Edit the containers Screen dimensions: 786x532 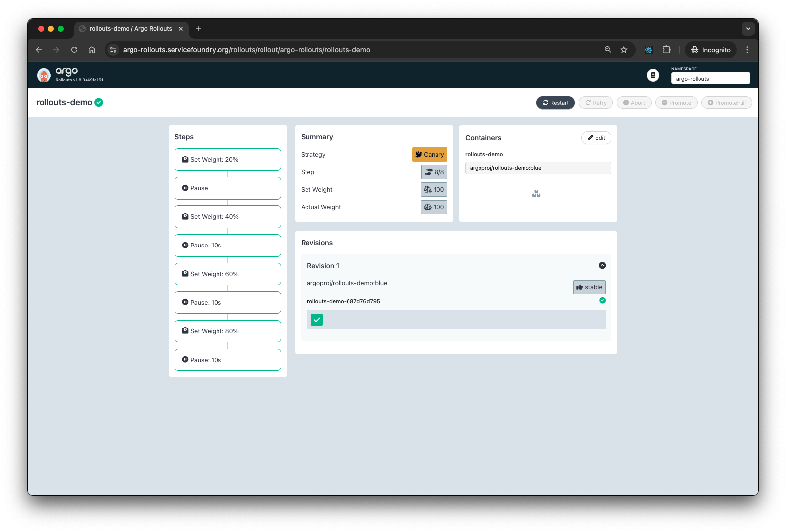pyautogui.click(x=596, y=138)
